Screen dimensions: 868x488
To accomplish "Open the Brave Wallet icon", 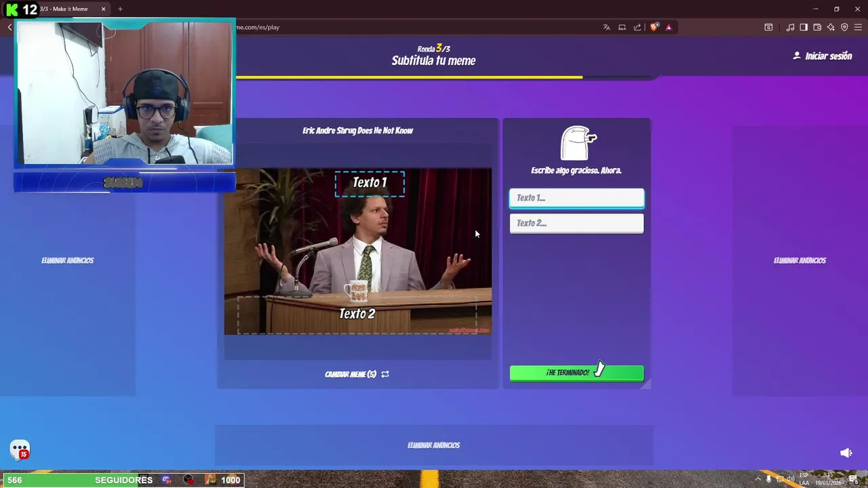I will pyautogui.click(x=817, y=27).
